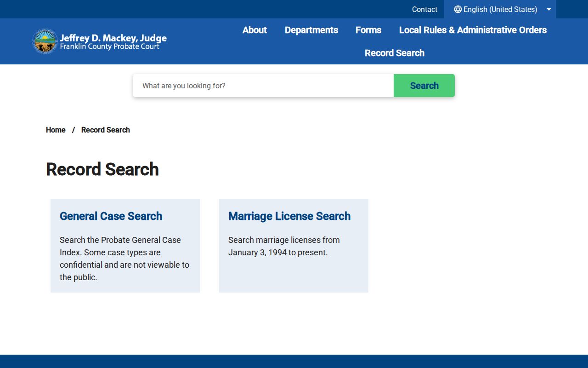Focus the 'What are you looking for?' field
This screenshot has width=588, height=368.
(263, 86)
